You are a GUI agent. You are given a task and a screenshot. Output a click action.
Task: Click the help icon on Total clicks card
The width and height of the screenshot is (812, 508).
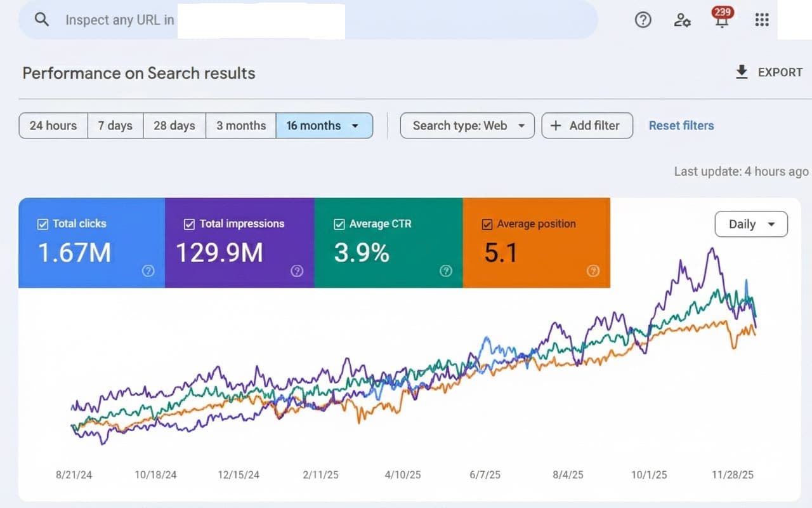[148, 271]
